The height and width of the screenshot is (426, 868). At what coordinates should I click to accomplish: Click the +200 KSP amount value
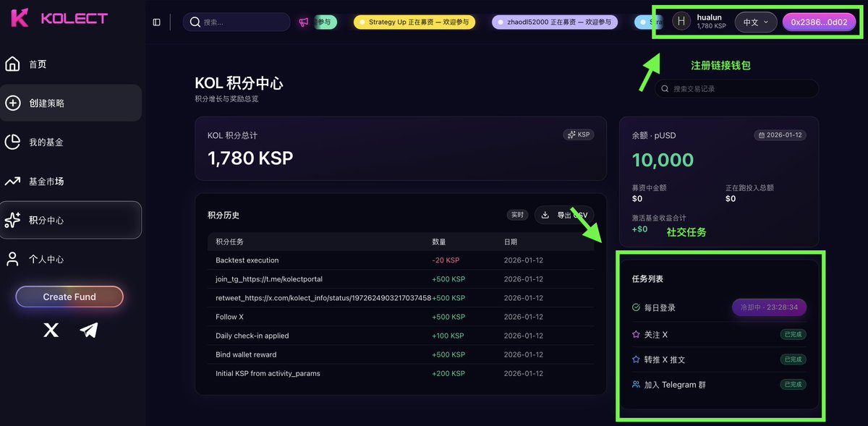click(448, 373)
